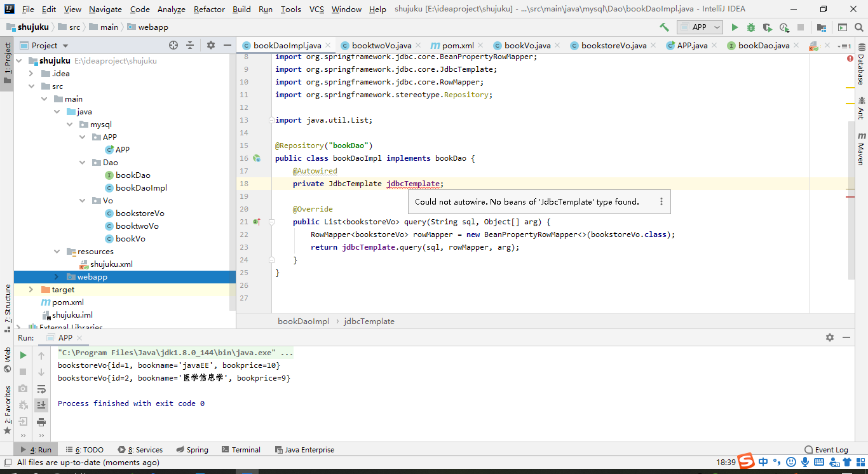
Task: Open the 6: TODO tool window button
Action: tap(85, 449)
